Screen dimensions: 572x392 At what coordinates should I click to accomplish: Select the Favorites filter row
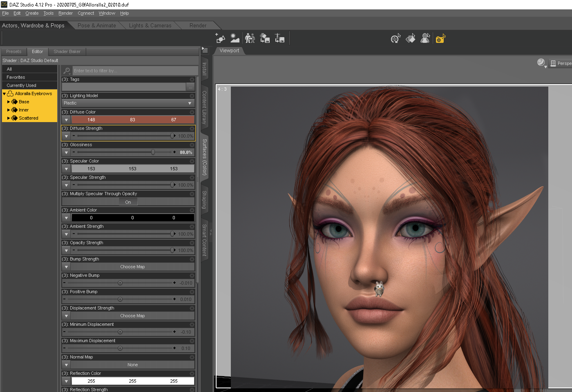point(29,77)
